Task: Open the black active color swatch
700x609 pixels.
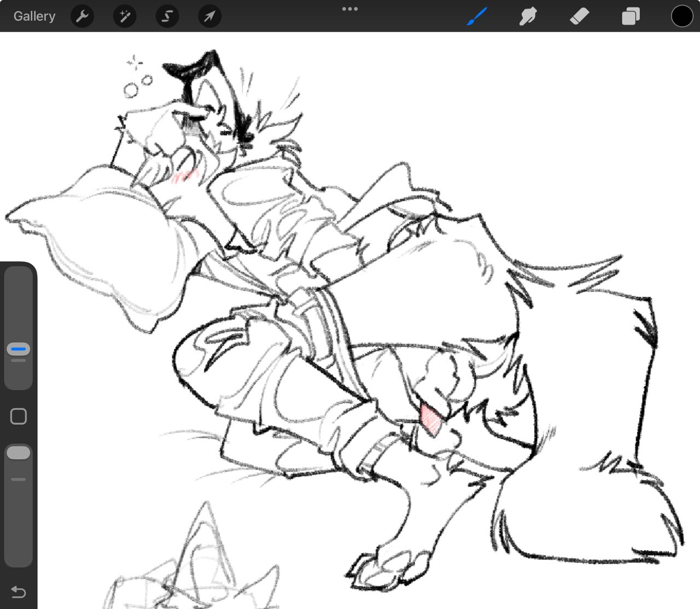Action: [x=682, y=16]
